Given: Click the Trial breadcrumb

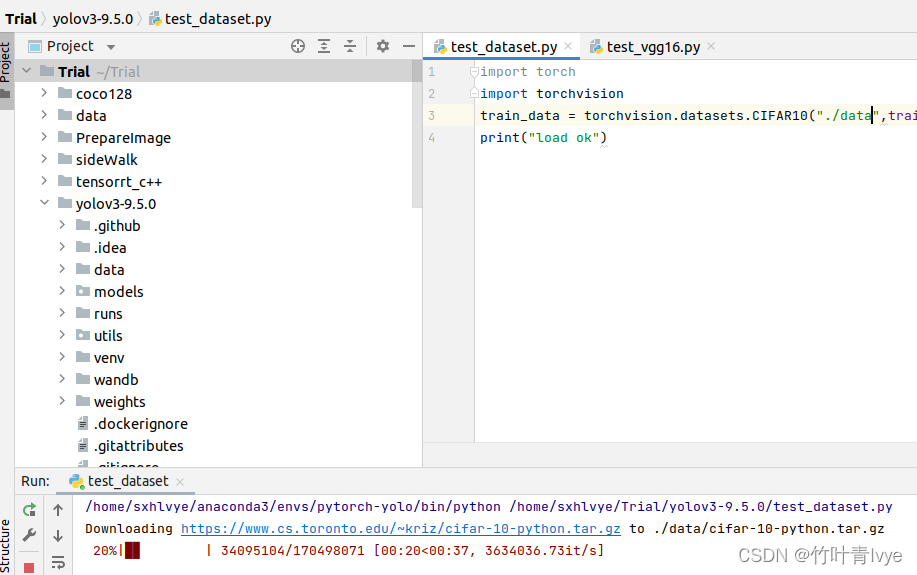Looking at the screenshot, I should coord(21,19).
